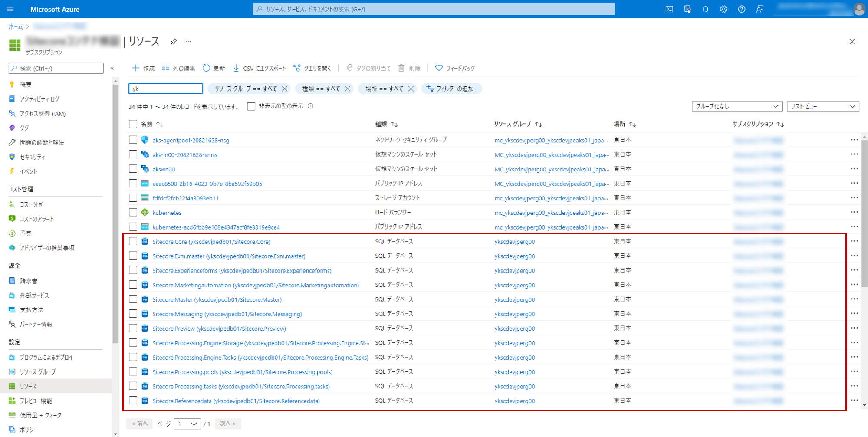Tick checkbox for Sitecore.Messaging database
The width and height of the screenshot is (868, 437).
click(133, 314)
